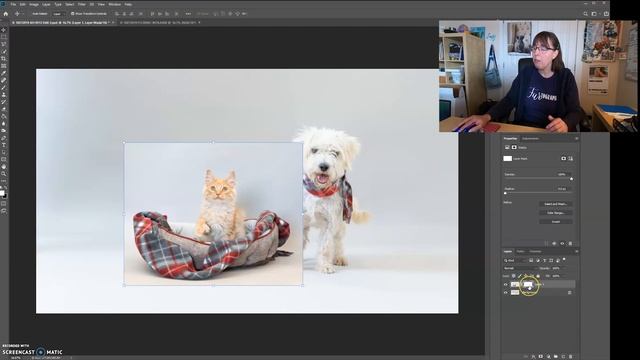Click the three-dots more options button
Viewport: 640px width, 360px height.
pyautogui.click(x=188, y=13)
